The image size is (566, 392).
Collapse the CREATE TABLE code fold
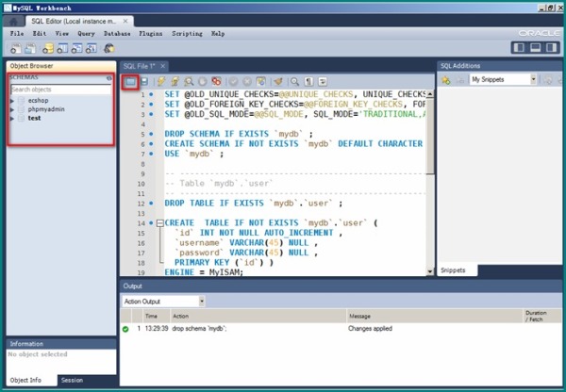click(160, 223)
